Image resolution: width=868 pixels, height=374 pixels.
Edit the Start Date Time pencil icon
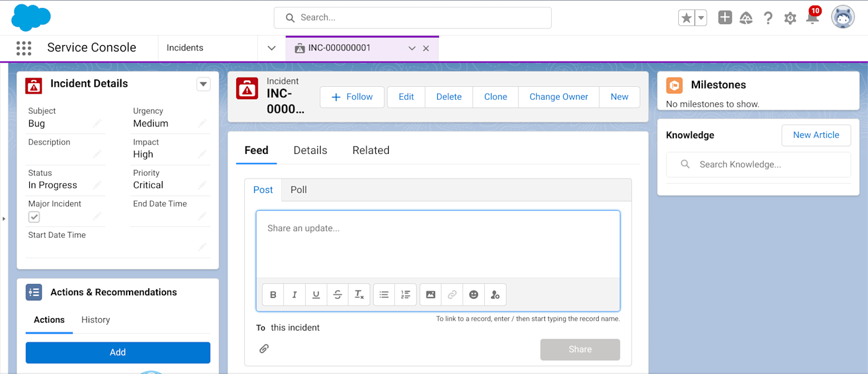point(202,247)
